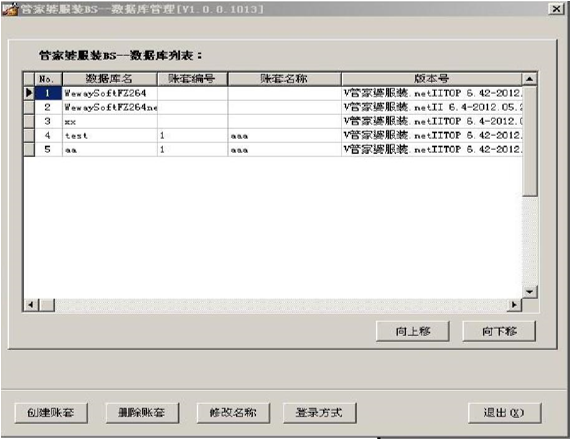571x440 pixels.
Task: Click the vertical scrollbar thumb
Action: coord(529,141)
